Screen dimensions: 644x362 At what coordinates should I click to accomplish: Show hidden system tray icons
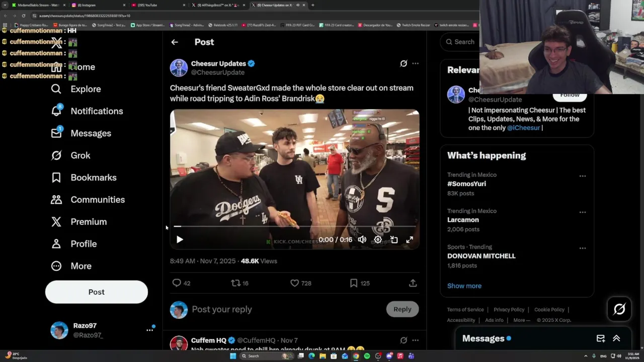[x=586, y=356]
